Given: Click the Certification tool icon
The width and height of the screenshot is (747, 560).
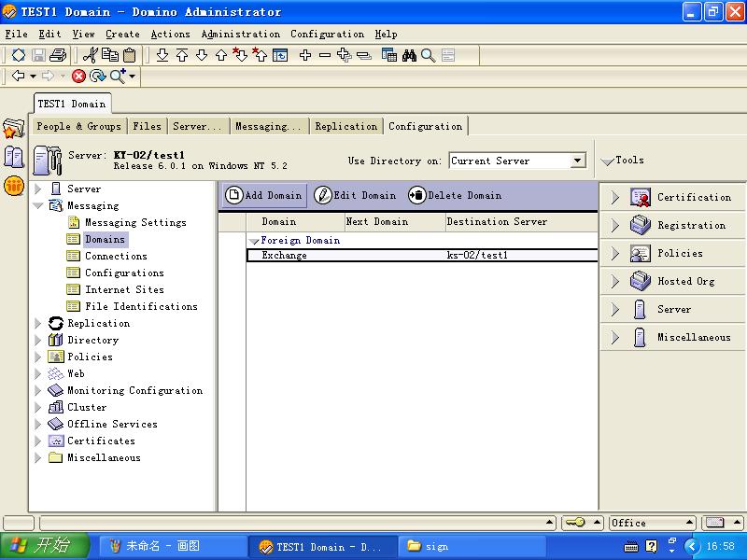Looking at the screenshot, I should click(641, 197).
